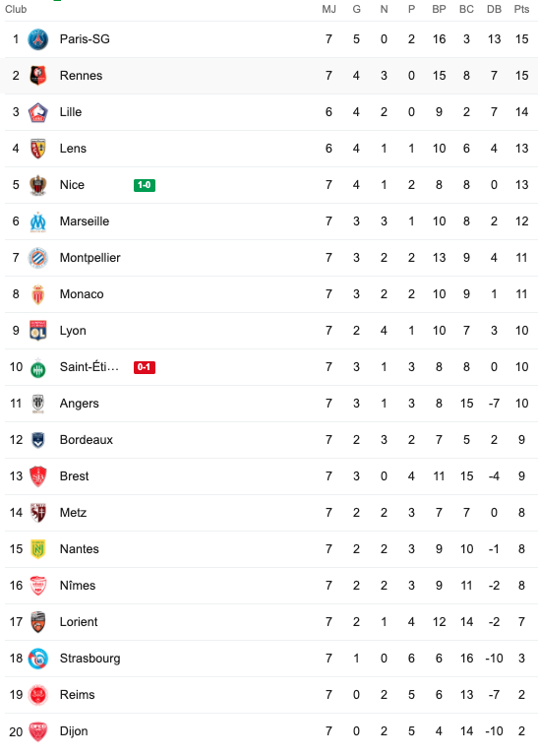Click the Paris-SG club crest

pos(38,39)
